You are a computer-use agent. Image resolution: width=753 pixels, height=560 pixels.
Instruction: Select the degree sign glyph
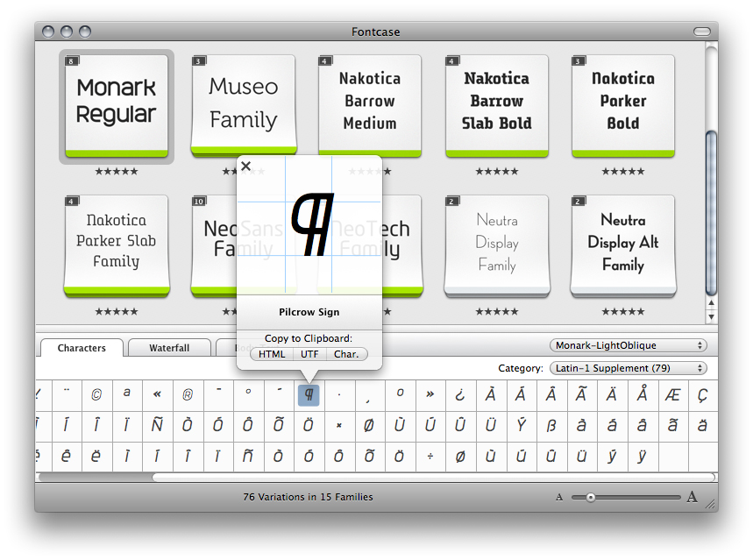(248, 394)
